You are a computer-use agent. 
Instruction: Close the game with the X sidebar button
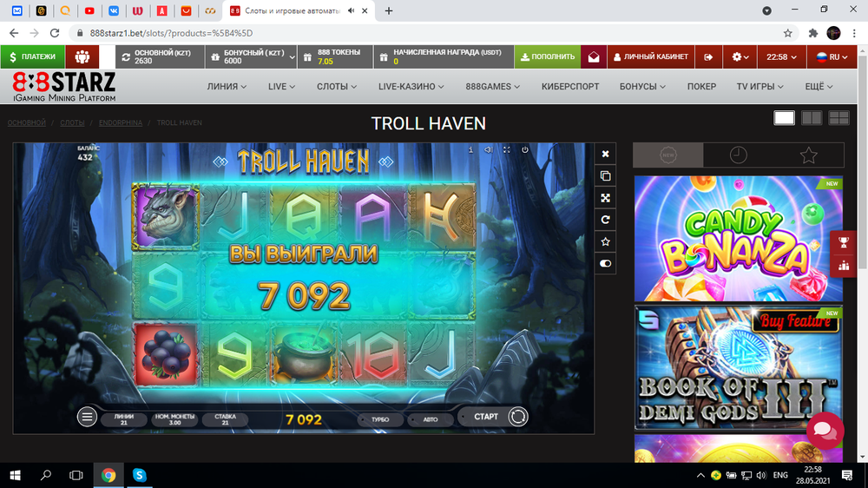tap(605, 154)
